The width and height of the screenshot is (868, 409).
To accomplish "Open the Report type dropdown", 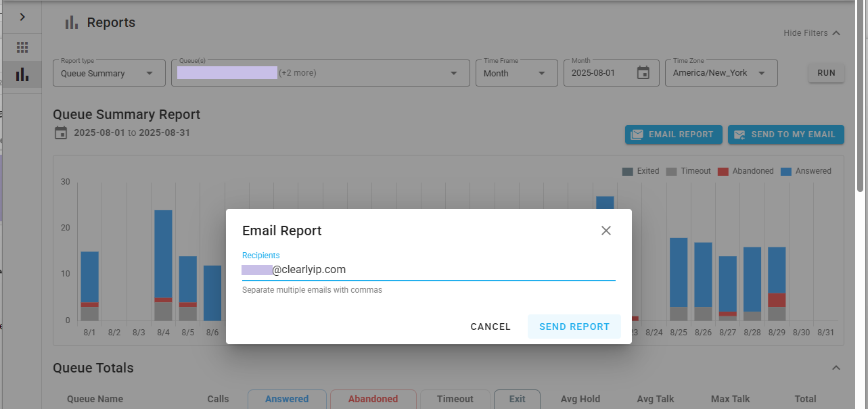I will coord(109,73).
